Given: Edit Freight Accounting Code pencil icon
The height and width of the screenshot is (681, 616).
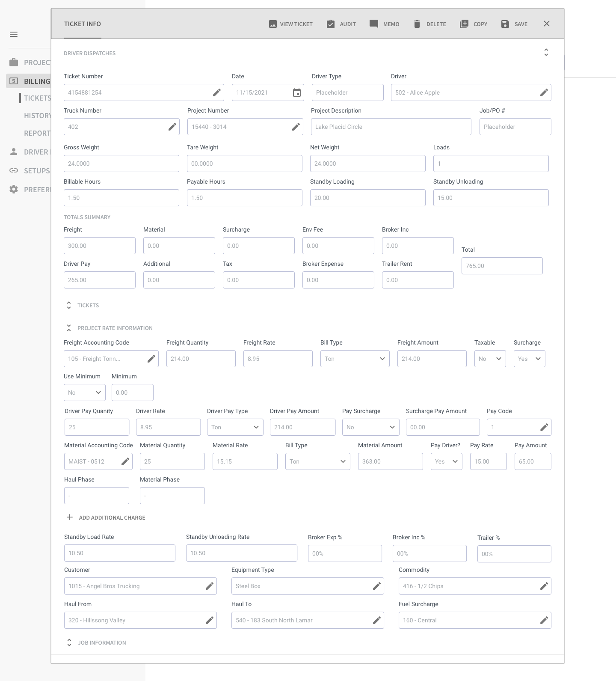Looking at the screenshot, I should tap(151, 359).
